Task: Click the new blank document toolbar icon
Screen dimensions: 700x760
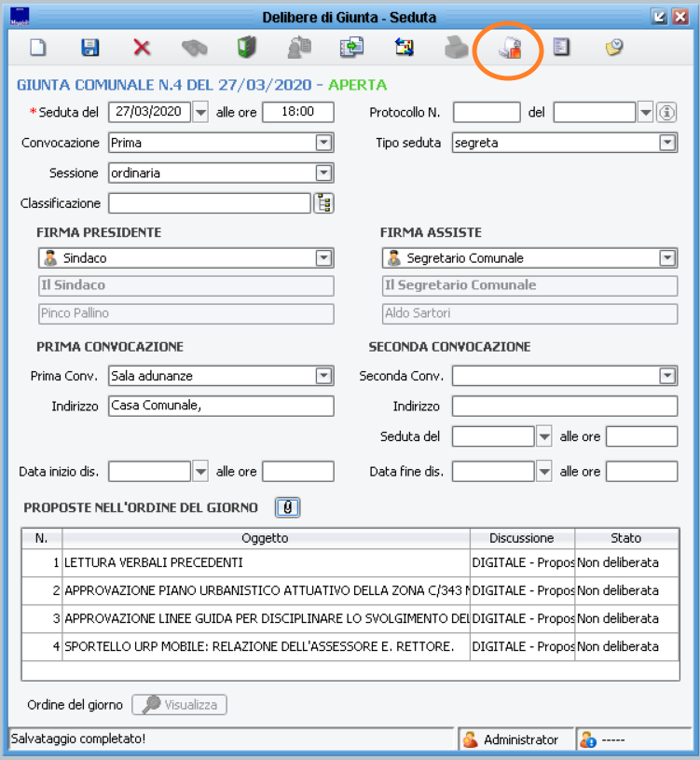Action: click(38, 47)
